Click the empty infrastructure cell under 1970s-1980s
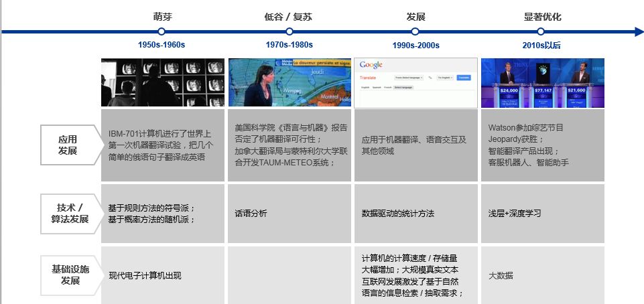Viewport: 644px width, 304px height. point(289,275)
